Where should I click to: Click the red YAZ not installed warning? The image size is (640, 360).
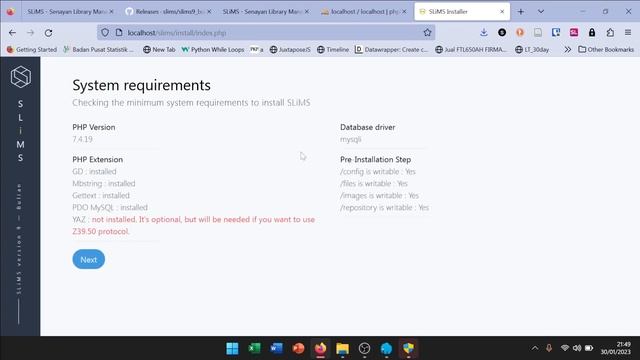point(193,225)
